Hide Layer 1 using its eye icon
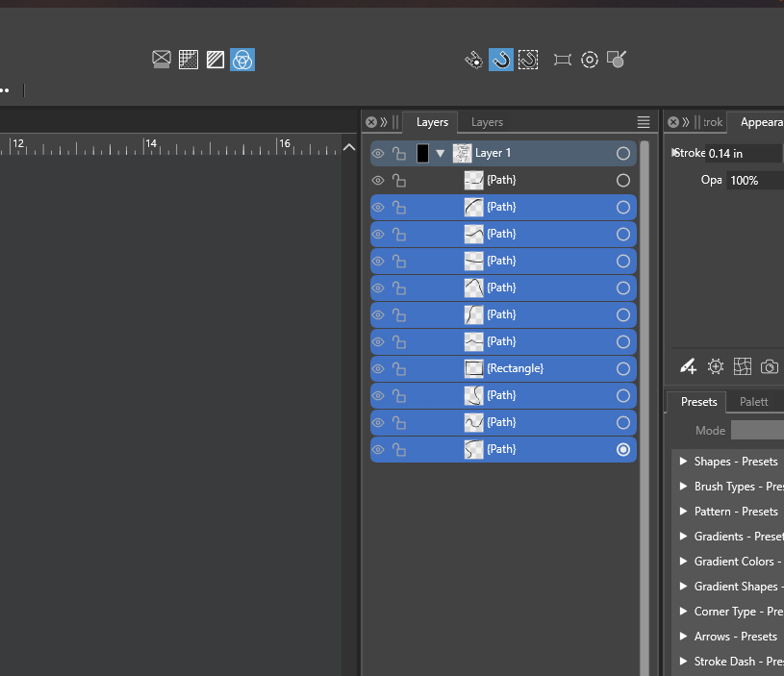 click(x=378, y=154)
